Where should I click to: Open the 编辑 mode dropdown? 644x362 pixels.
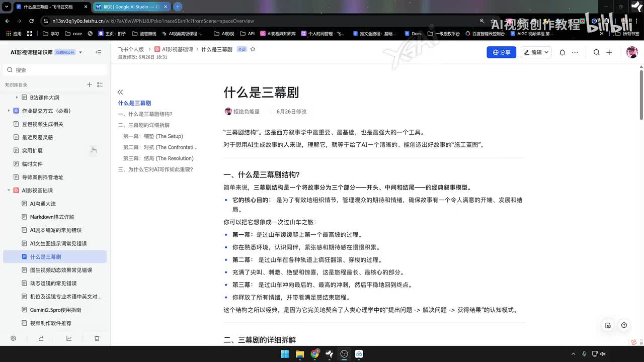point(536,52)
